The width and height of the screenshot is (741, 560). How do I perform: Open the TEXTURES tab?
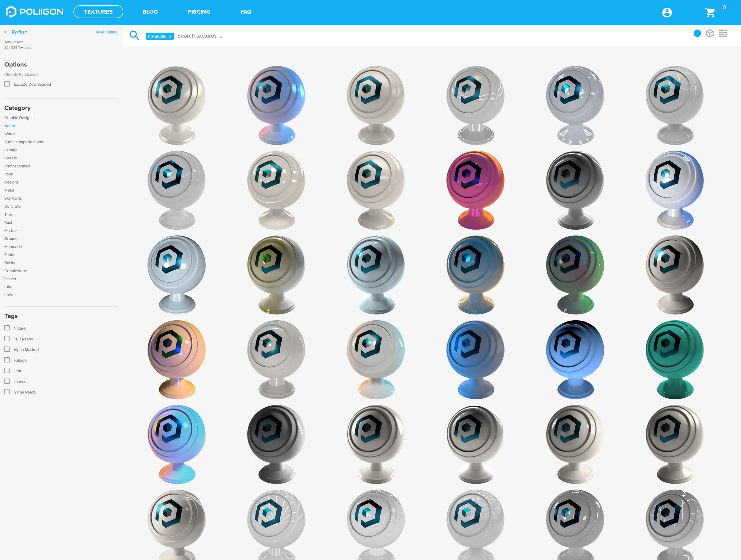[98, 12]
